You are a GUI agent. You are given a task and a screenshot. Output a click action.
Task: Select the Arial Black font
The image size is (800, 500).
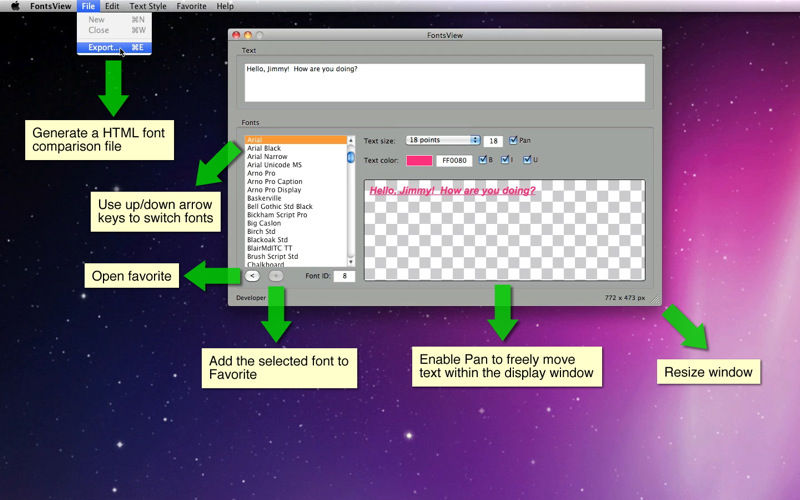point(295,148)
